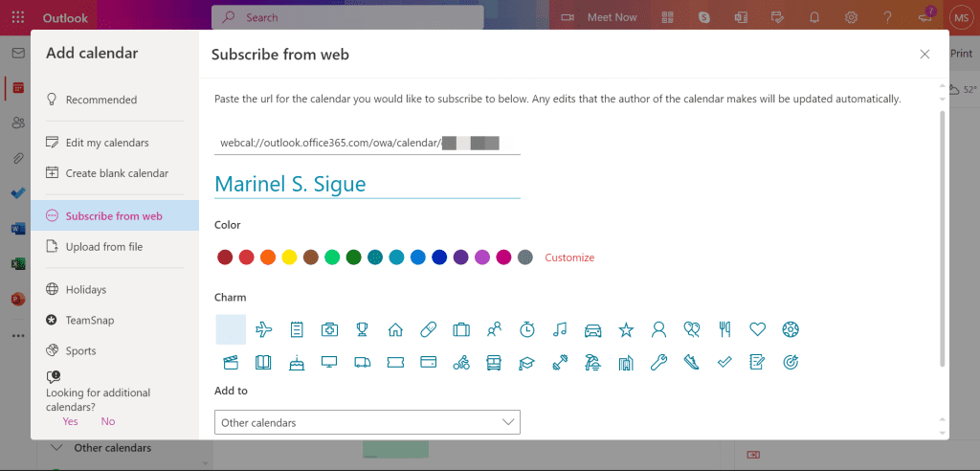Select the bicycle charm icon
This screenshot has height=471, width=980.
click(x=461, y=362)
